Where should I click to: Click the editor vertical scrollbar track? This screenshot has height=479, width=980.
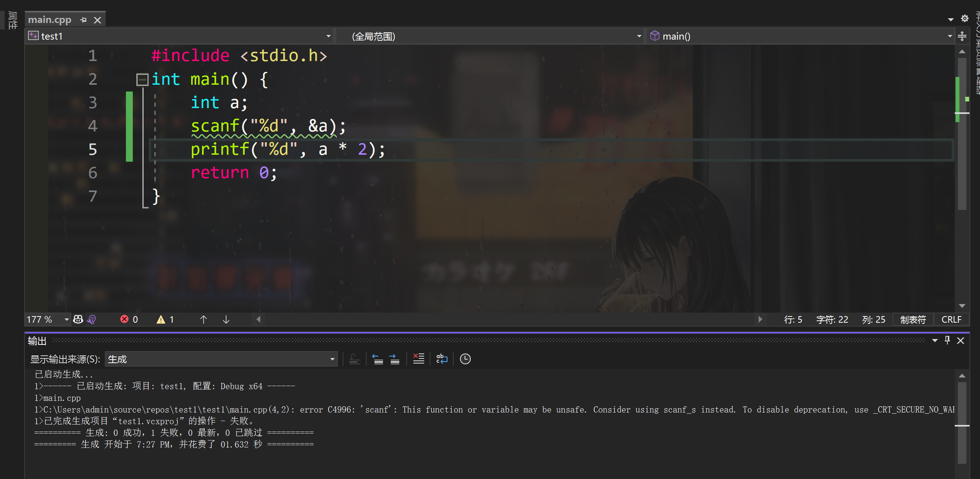962,253
